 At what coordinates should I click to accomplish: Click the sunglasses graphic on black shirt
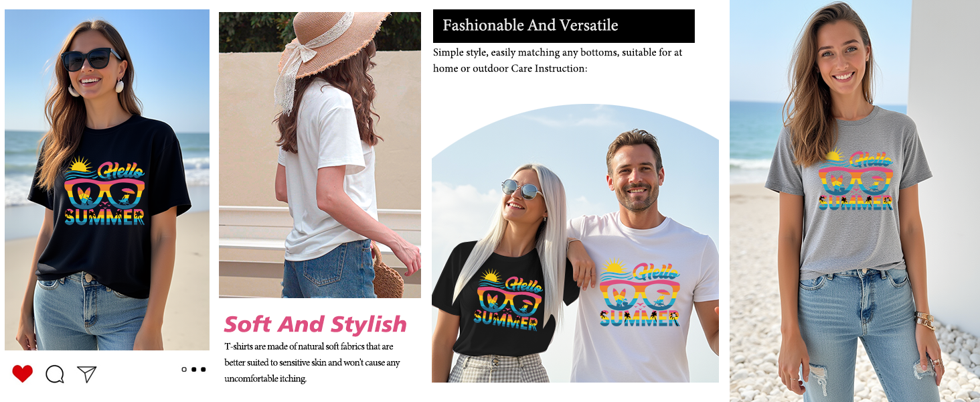pyautogui.click(x=105, y=192)
